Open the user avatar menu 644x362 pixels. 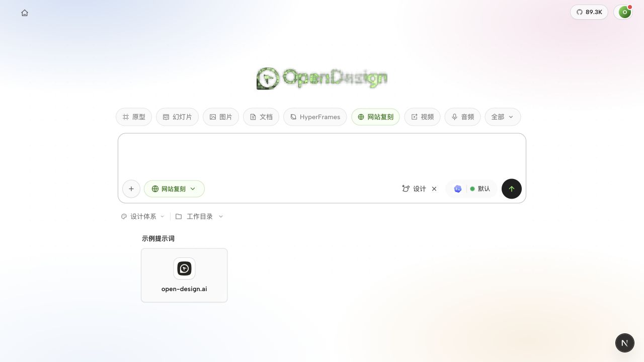point(624,12)
